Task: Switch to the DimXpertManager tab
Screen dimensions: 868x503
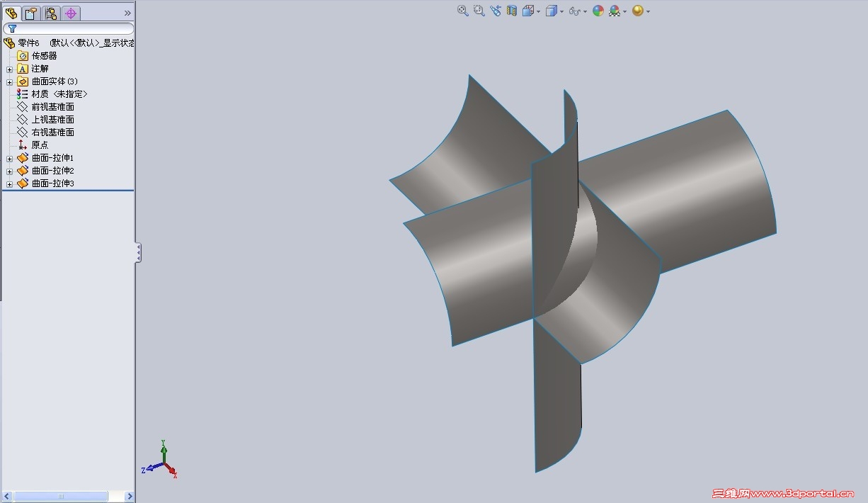Action: [x=71, y=13]
